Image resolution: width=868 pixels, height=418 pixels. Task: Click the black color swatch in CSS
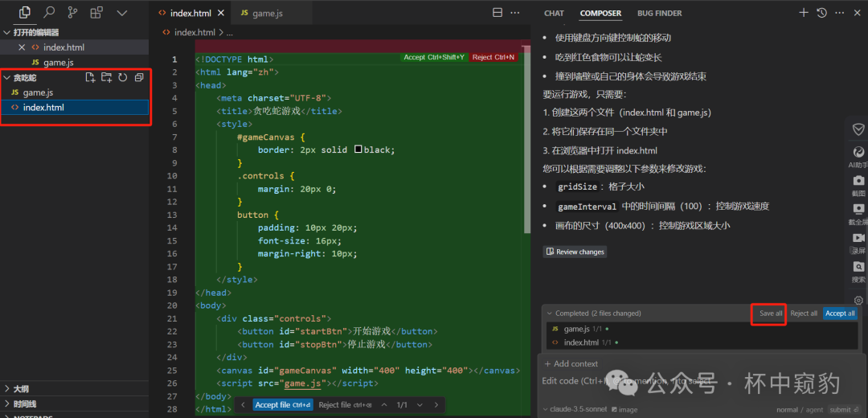click(358, 150)
